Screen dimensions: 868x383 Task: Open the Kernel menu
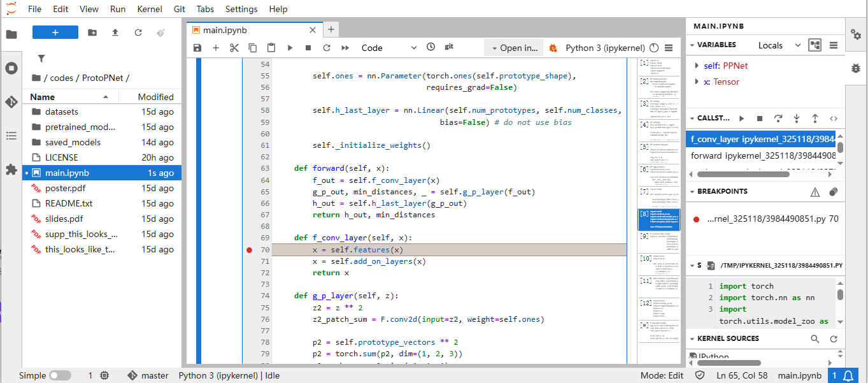pos(149,9)
